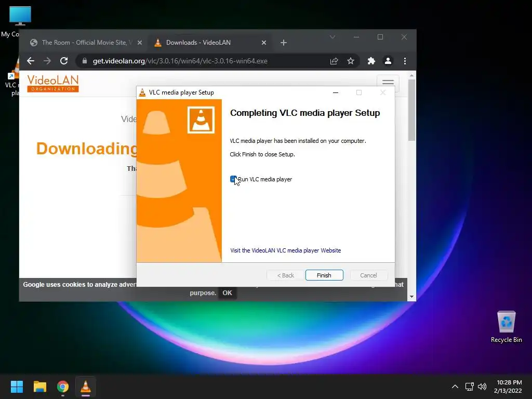Click the Downloading heading on the VideoLAN page
Viewport: 532px width, 399px height.
coord(86,149)
